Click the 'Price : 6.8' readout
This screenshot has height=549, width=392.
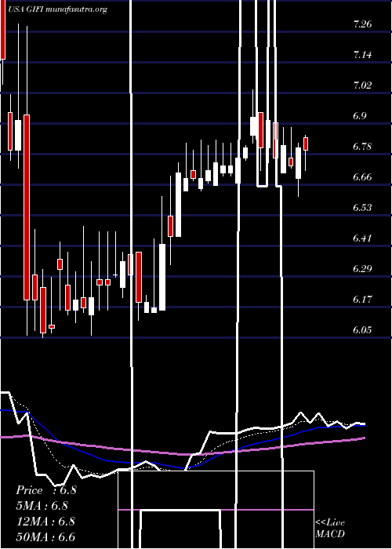pos(45,490)
